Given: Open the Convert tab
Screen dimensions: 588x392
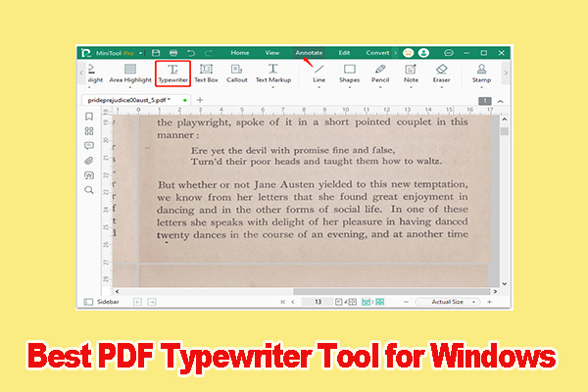Looking at the screenshot, I should click(377, 53).
